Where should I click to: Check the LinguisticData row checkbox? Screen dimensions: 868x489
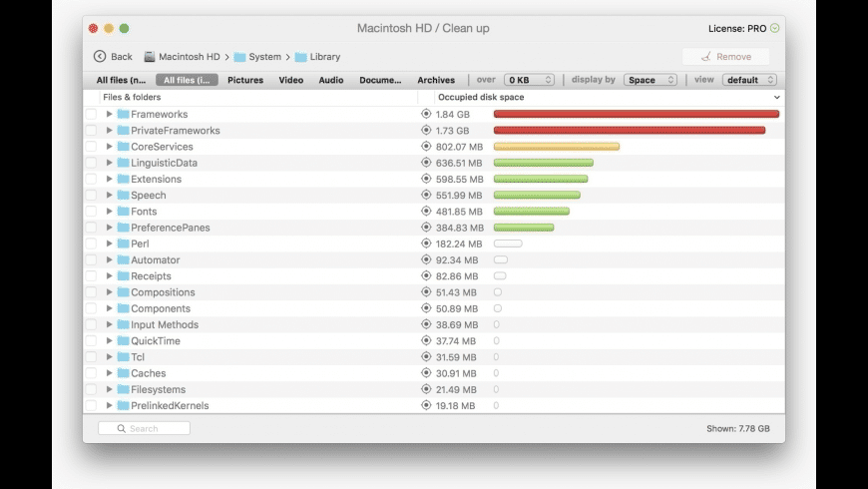pyautogui.click(x=92, y=163)
